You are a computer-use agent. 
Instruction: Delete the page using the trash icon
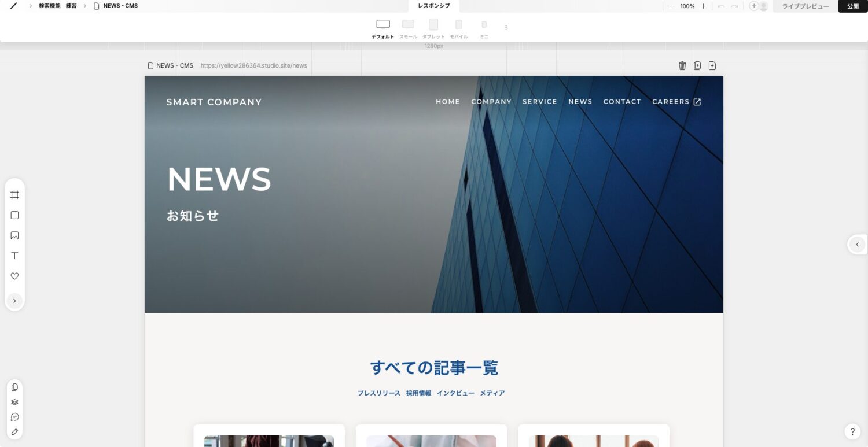[682, 65]
